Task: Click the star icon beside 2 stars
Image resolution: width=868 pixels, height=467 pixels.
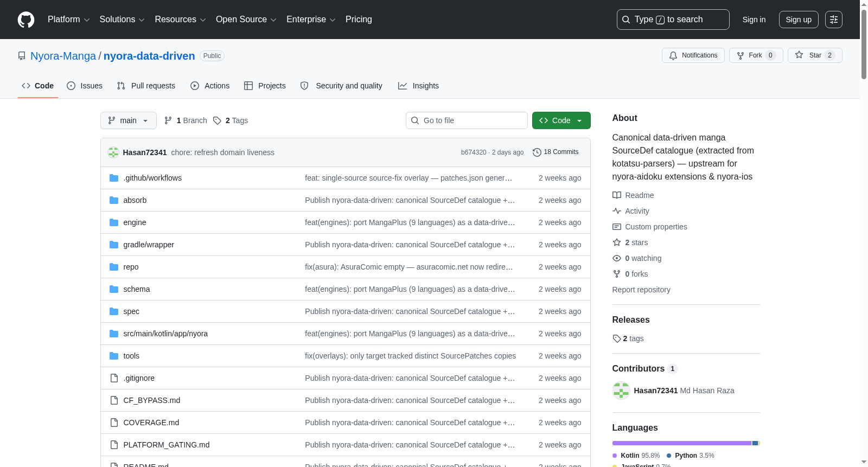Action: 617,242
